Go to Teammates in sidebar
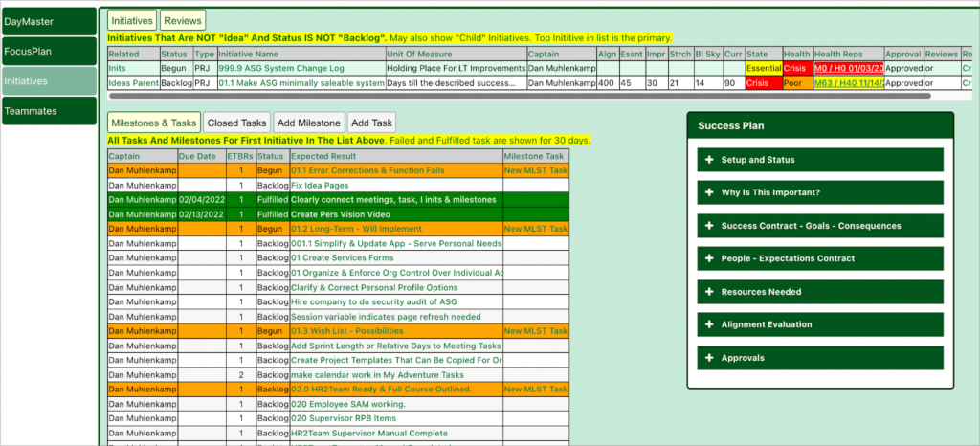 [49, 111]
